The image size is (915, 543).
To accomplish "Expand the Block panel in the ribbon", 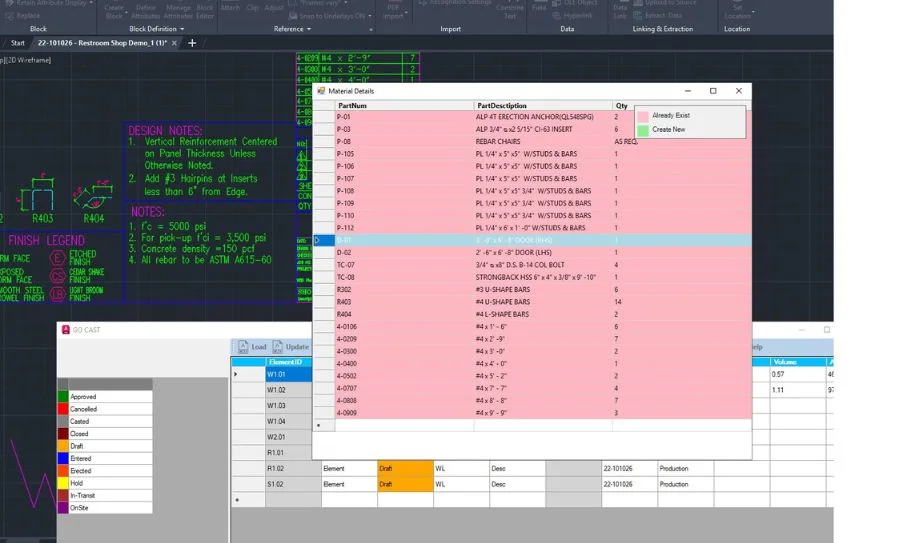I will [39, 29].
